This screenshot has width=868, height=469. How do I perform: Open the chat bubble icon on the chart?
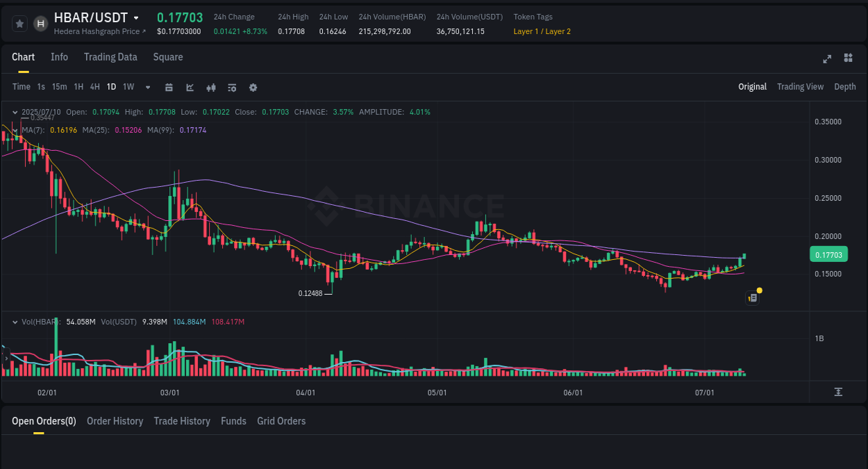(x=752, y=297)
